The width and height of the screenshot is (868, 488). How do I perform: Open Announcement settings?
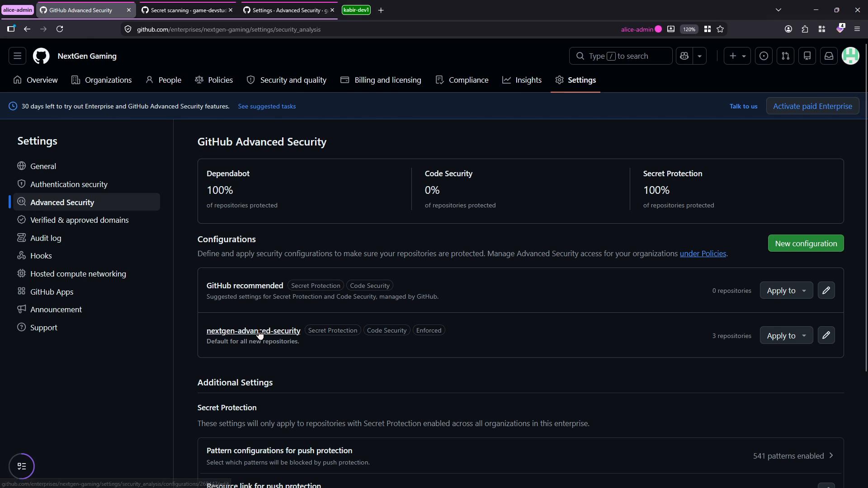(86, 310)
